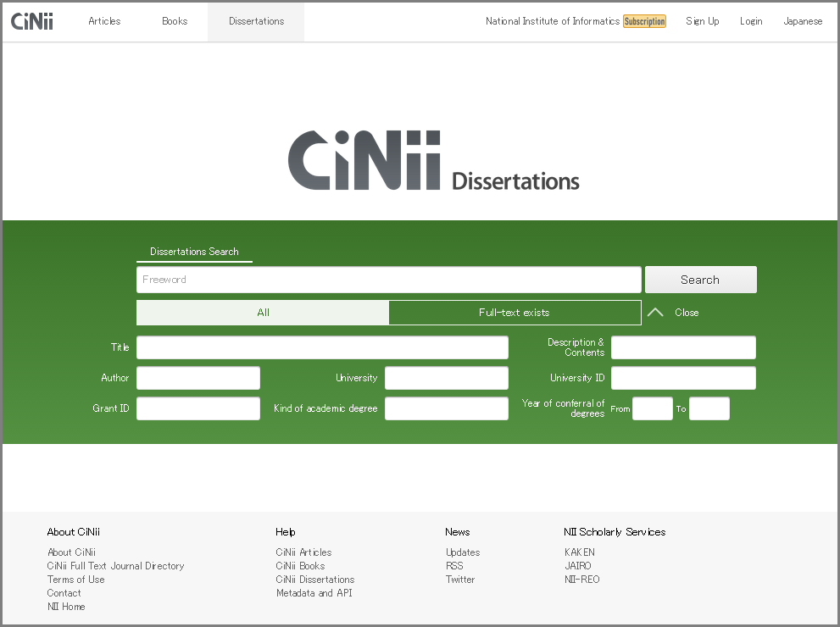
Task: Focus the Title input field
Action: tap(322, 347)
